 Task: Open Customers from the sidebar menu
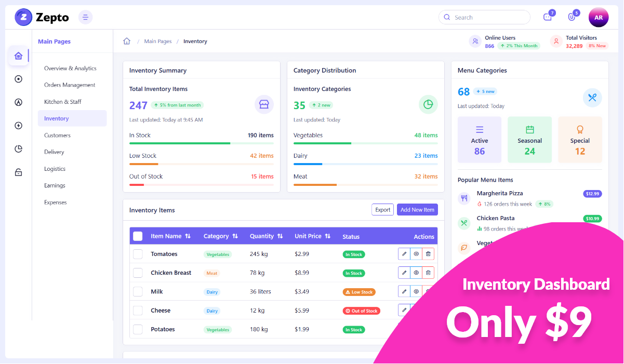(58, 135)
